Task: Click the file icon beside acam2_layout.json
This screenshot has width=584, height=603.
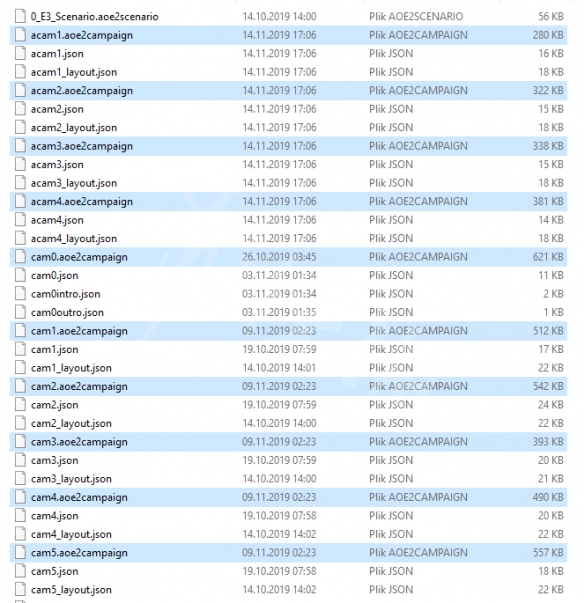Action: (20, 127)
